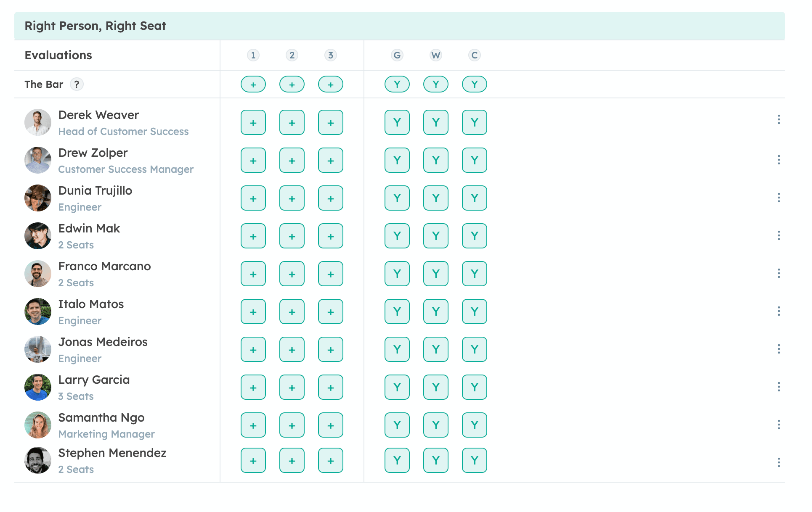Click the column 1 header icon
The height and width of the screenshot is (512, 812).
253,55
